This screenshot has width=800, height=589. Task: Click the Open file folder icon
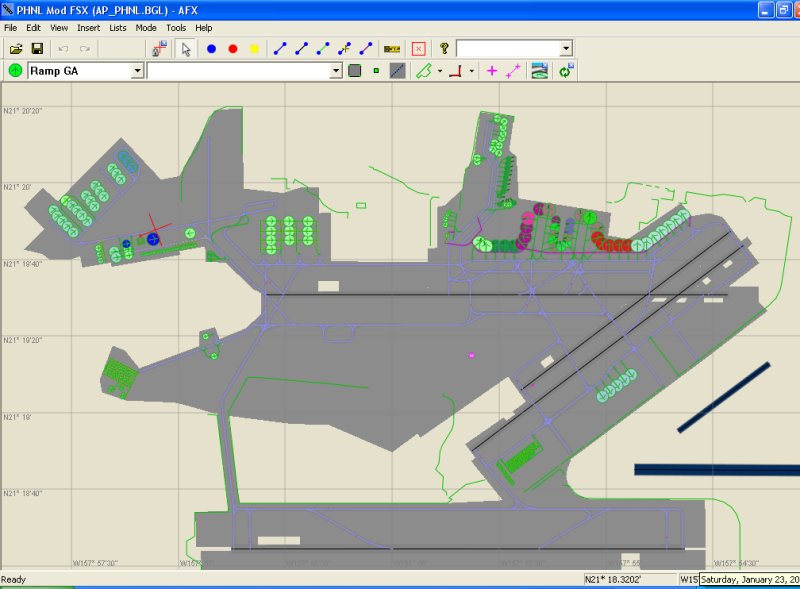pyautogui.click(x=16, y=48)
